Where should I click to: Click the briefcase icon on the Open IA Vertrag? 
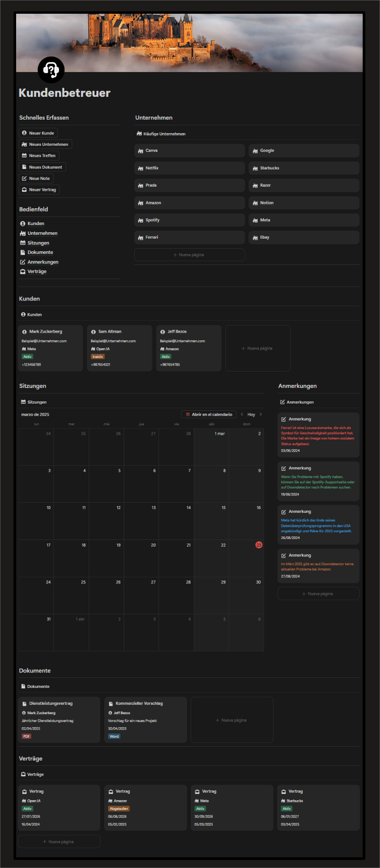(24, 791)
